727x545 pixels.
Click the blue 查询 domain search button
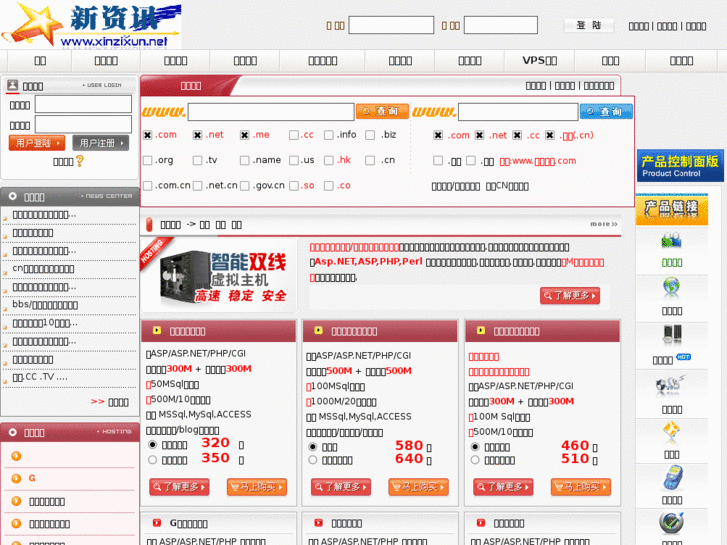pyautogui.click(x=606, y=111)
